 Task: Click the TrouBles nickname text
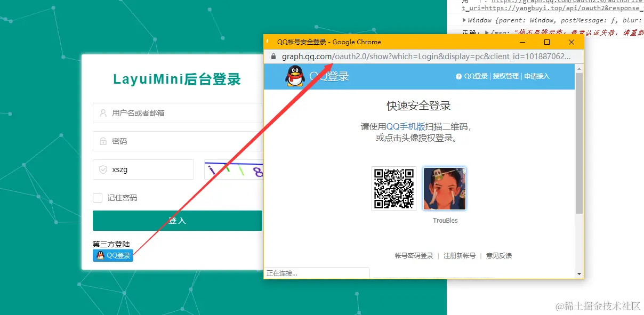coord(445,221)
